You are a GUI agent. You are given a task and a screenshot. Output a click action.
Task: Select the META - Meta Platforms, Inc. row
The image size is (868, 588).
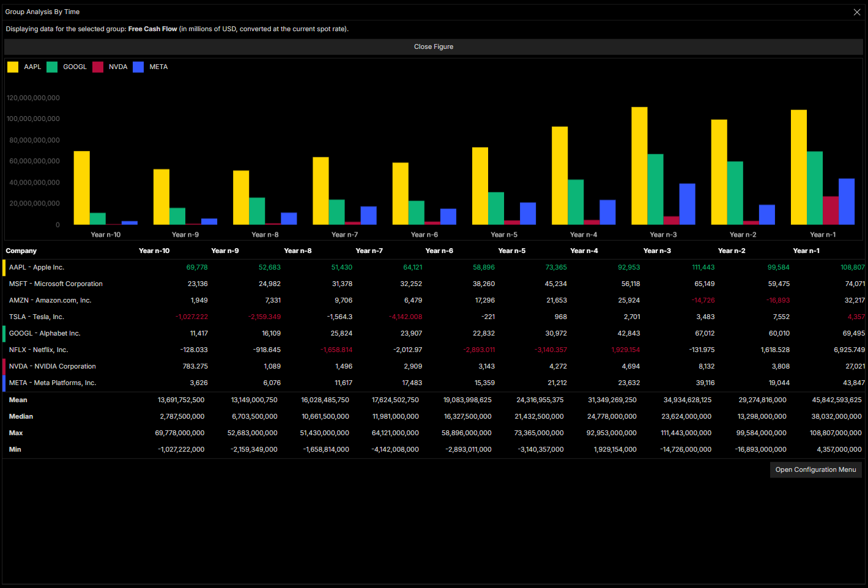point(434,383)
